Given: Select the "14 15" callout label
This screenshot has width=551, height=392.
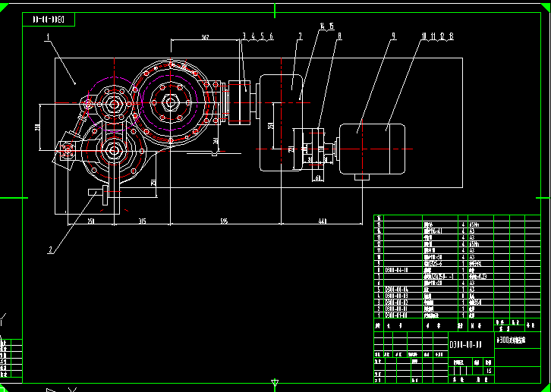Looking at the screenshot, I should 326,27.
